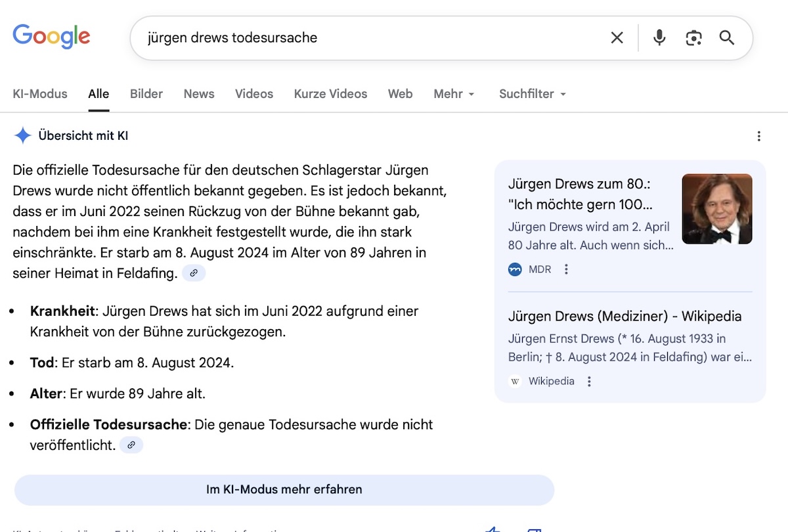Image resolution: width=788 pixels, height=532 pixels.
Task: Click the Im KI-Modus mehr erfahren button
Action: pyautogui.click(x=284, y=489)
